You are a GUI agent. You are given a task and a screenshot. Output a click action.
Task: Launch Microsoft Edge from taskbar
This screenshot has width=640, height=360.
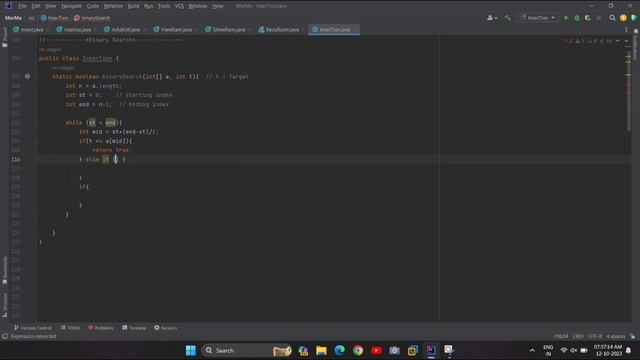340,350
